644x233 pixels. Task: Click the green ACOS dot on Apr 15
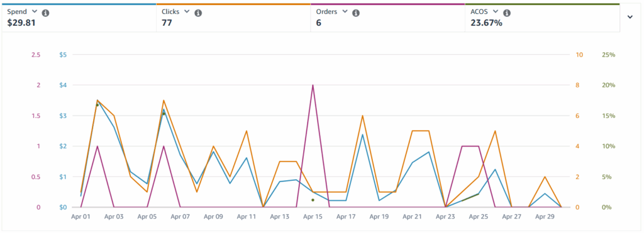pos(313,200)
